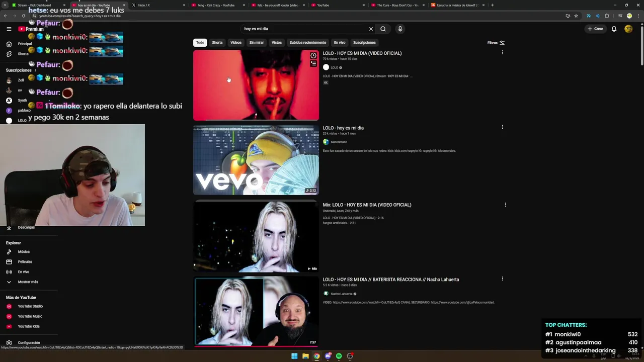This screenshot has width=644, height=362.
Task: Open Películas in the Explorar section
Action: coord(25,261)
